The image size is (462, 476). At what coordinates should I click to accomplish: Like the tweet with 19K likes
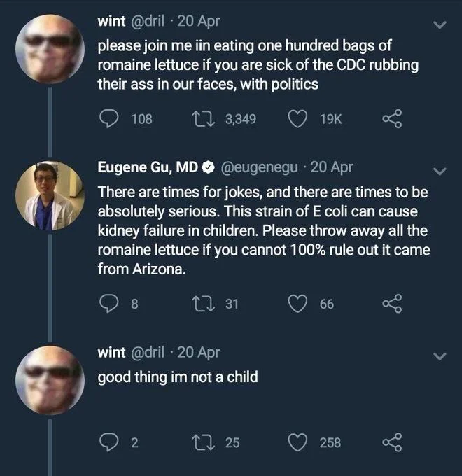coord(298,119)
